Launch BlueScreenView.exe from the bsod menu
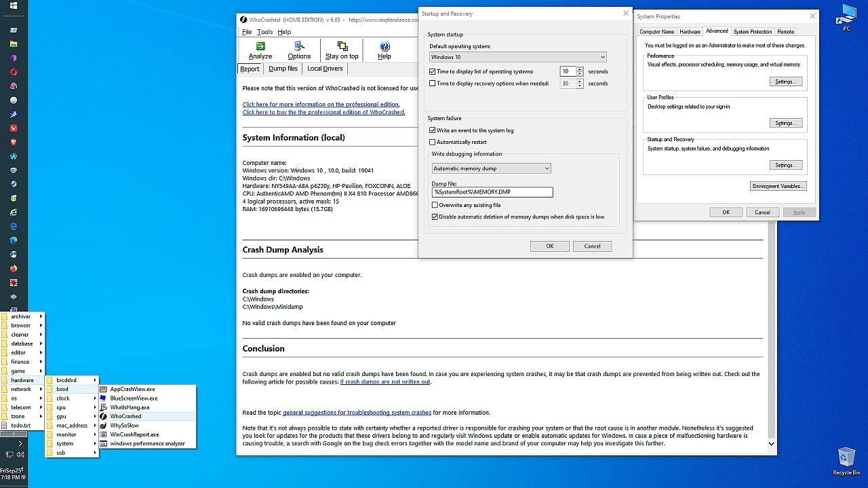Image resolution: width=868 pixels, height=488 pixels. (148, 398)
